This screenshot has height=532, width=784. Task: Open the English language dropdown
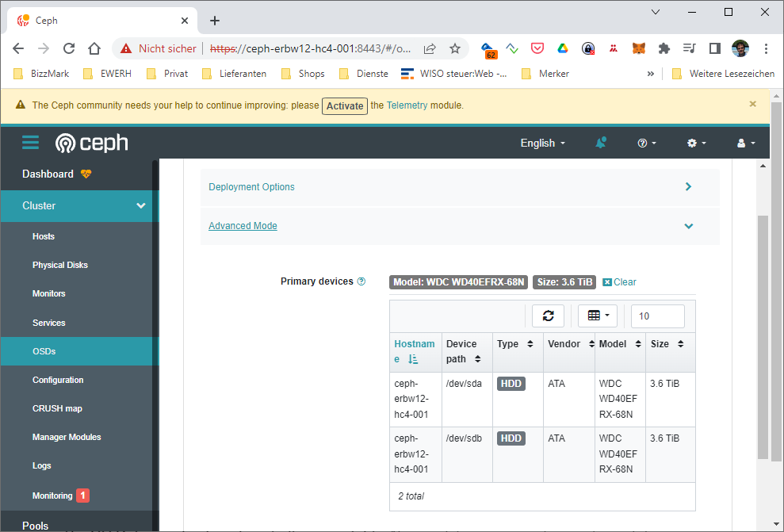tap(542, 143)
